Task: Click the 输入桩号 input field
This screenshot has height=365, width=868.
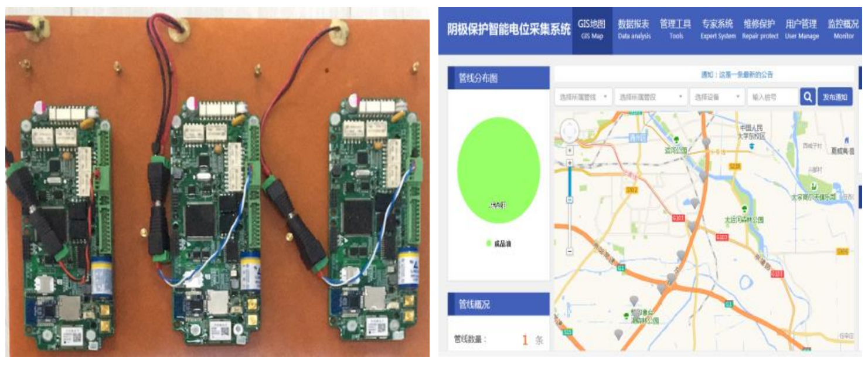Action: point(772,97)
